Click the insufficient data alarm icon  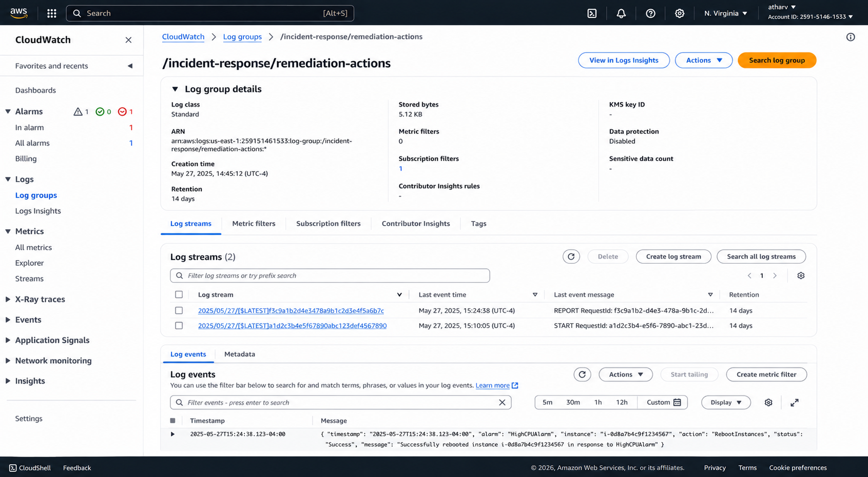point(122,112)
